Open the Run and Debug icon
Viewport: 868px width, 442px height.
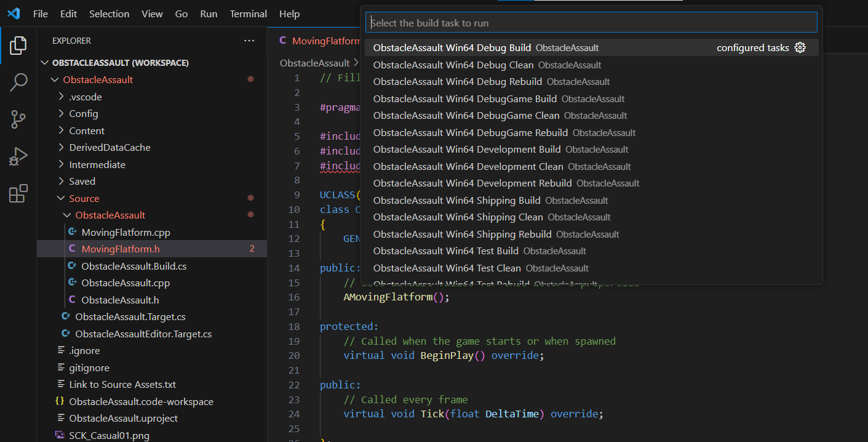click(18, 156)
